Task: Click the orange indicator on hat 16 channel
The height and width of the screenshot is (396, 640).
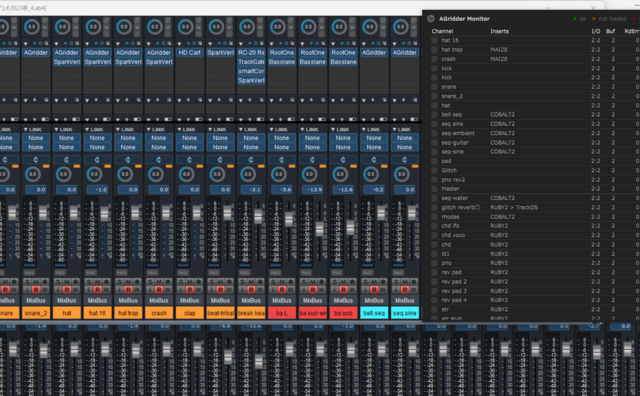Action: (107, 167)
